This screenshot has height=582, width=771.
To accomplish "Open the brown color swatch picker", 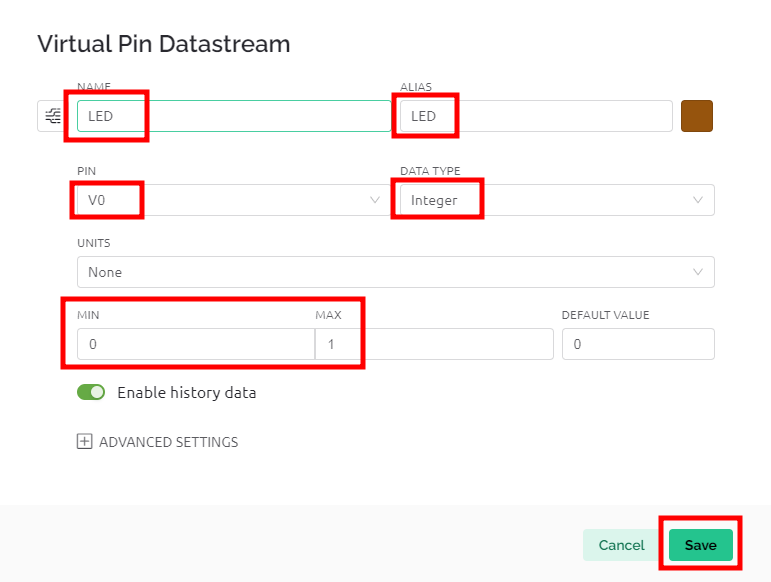I will click(697, 116).
